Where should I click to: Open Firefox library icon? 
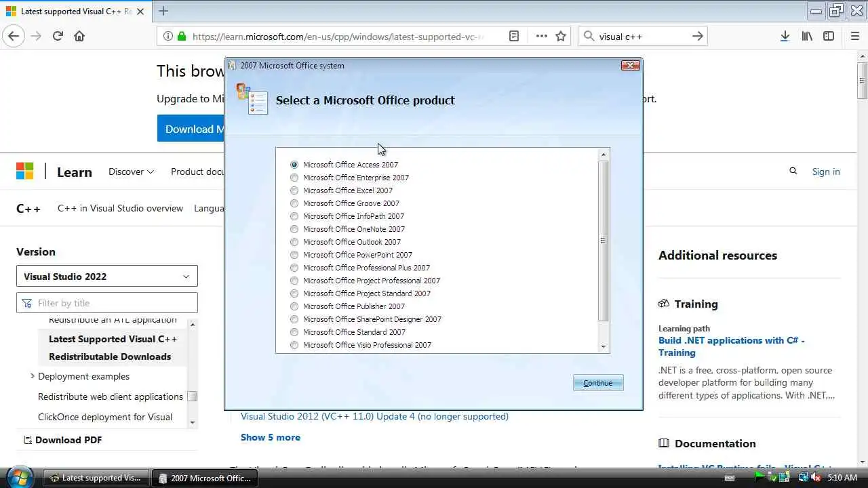[x=807, y=36]
